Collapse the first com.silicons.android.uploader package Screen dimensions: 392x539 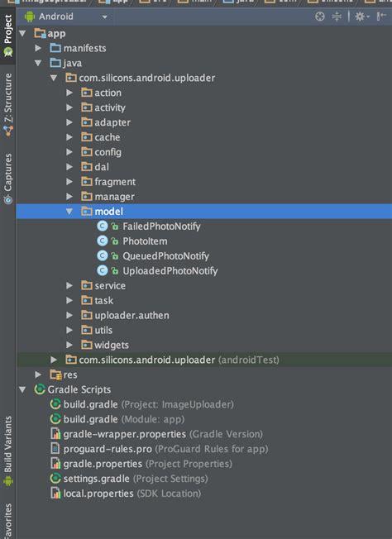coord(54,78)
